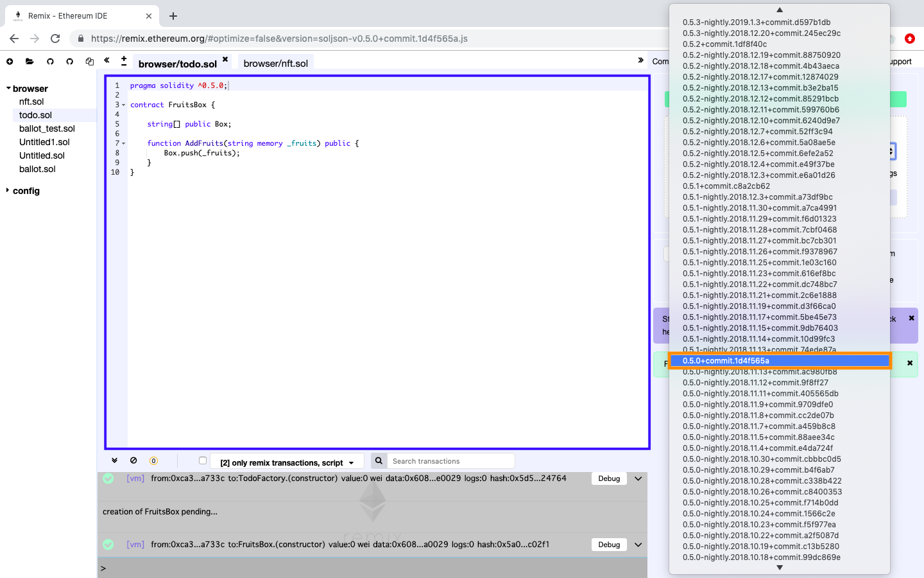Screen dimensions: 924x578
Task: Focus the Search transactions field
Action: [450, 461]
